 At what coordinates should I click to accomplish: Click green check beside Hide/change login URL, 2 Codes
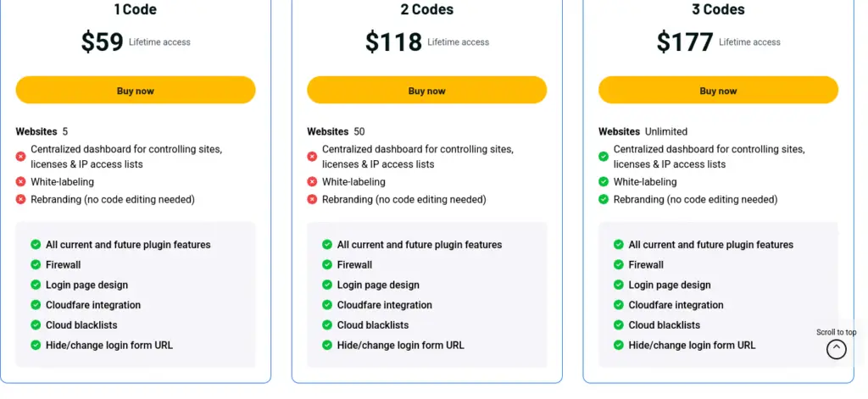pos(327,345)
